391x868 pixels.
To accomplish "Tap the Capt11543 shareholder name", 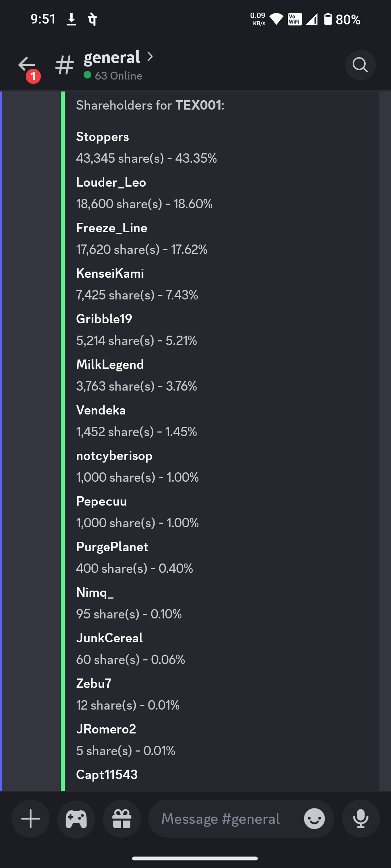I will [x=107, y=774].
